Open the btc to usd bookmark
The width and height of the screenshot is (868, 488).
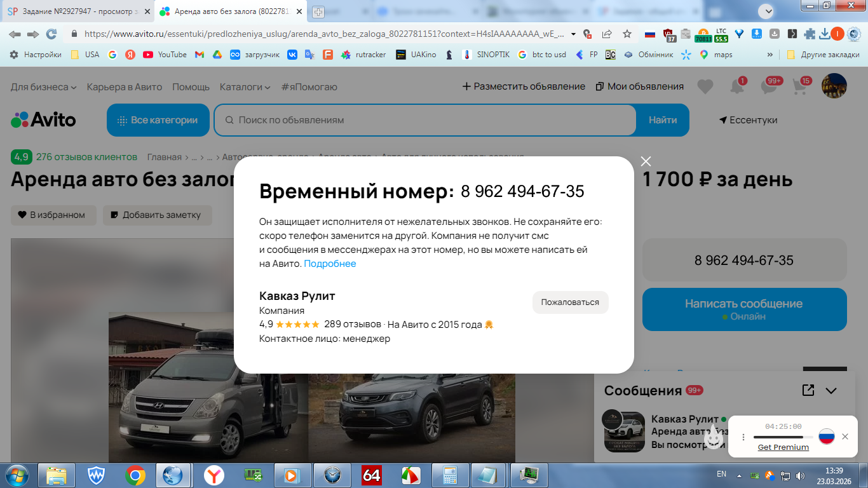coord(542,55)
